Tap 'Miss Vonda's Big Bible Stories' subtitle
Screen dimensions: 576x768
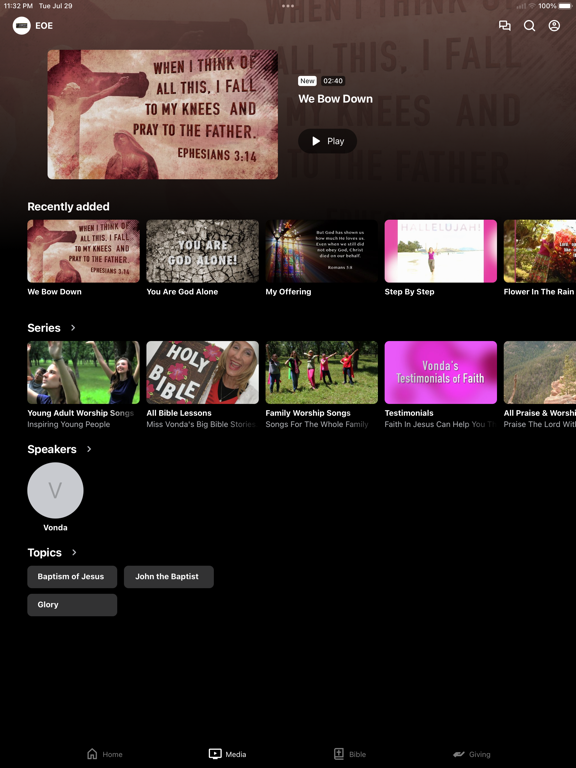coord(201,424)
